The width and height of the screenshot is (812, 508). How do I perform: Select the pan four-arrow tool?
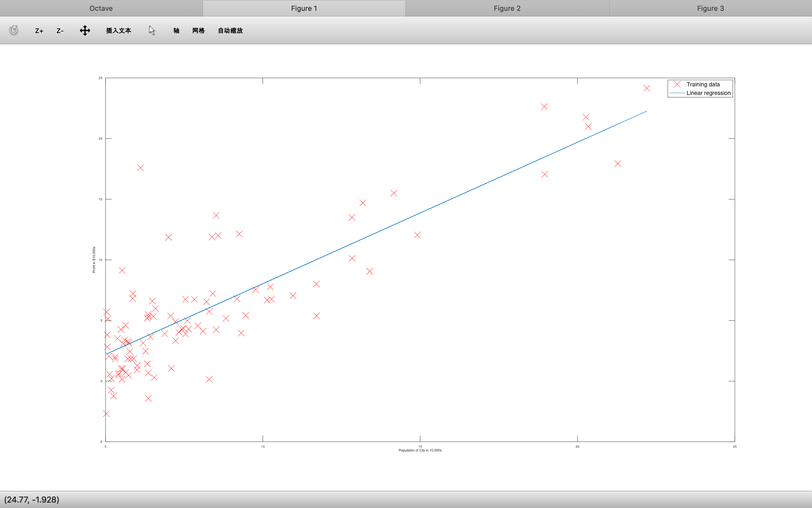(x=85, y=30)
